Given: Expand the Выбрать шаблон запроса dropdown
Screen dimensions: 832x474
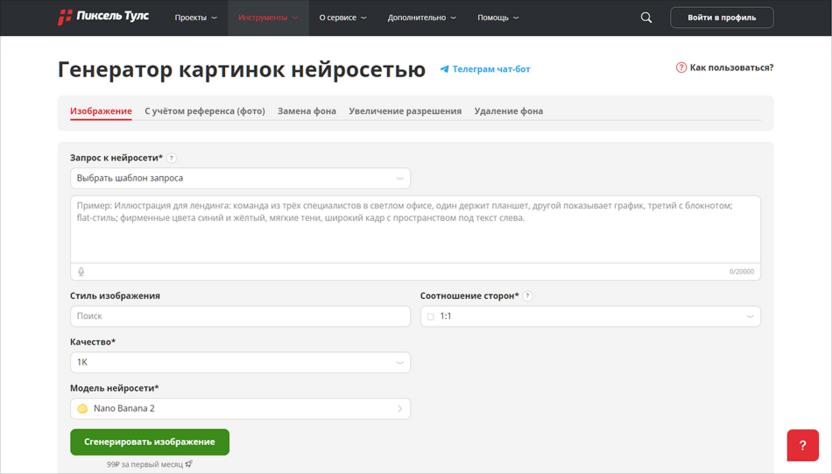Looking at the screenshot, I should (x=240, y=178).
